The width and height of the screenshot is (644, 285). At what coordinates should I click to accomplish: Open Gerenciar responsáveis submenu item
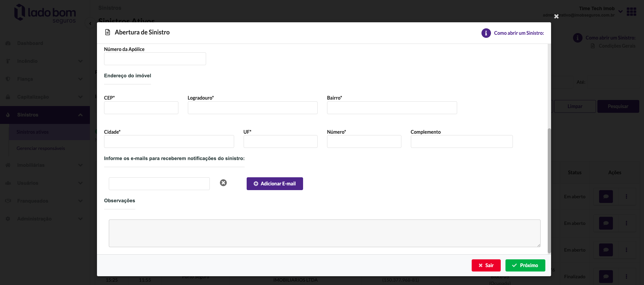point(41,148)
